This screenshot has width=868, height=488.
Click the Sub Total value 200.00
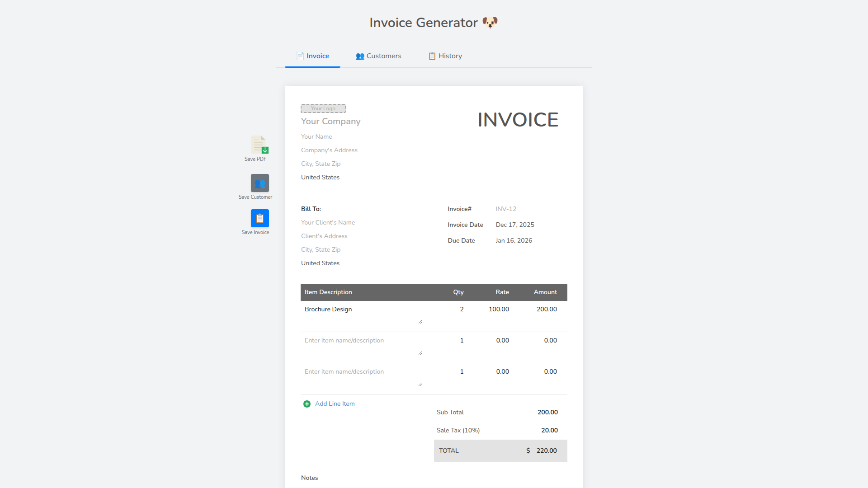click(547, 413)
